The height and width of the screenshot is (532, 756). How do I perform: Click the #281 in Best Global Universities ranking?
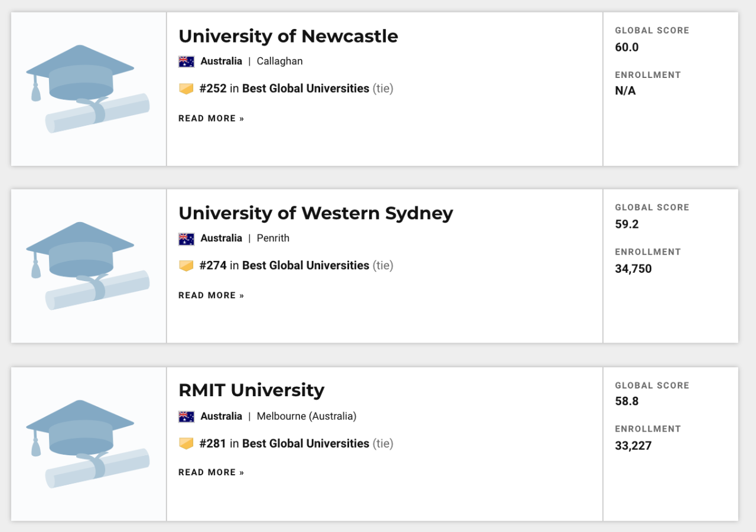(285, 443)
